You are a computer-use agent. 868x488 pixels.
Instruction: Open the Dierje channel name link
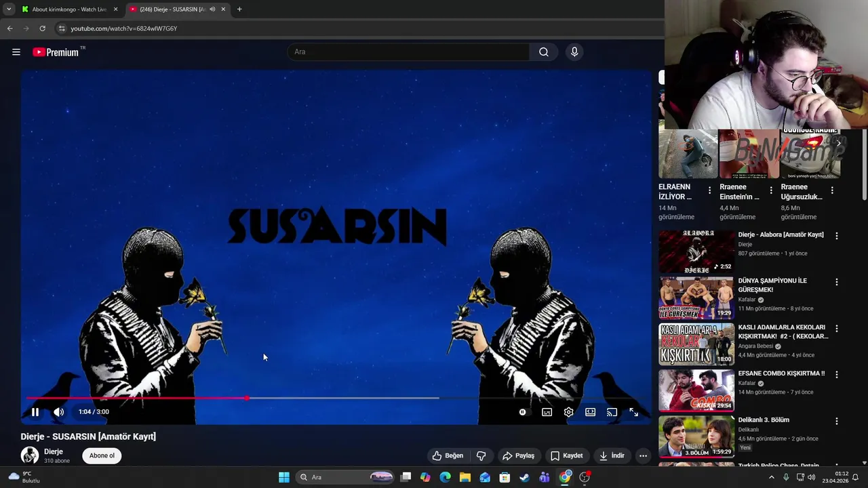[54, 451]
